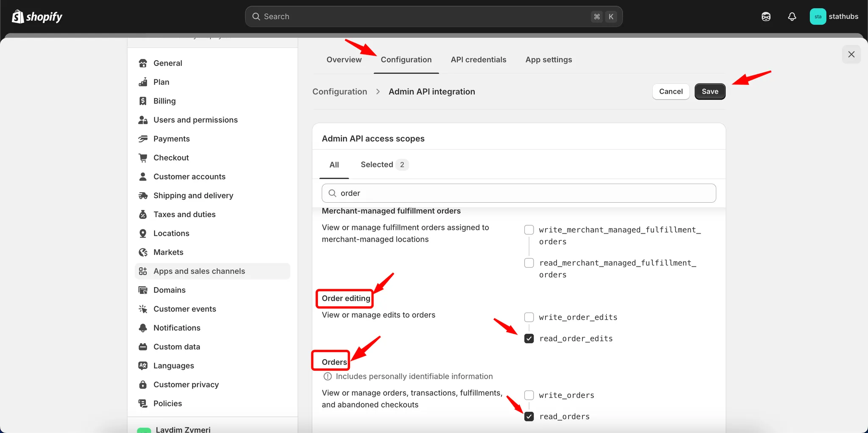Click the Taxes and duties icon
The width and height of the screenshot is (868, 433).
[143, 215]
